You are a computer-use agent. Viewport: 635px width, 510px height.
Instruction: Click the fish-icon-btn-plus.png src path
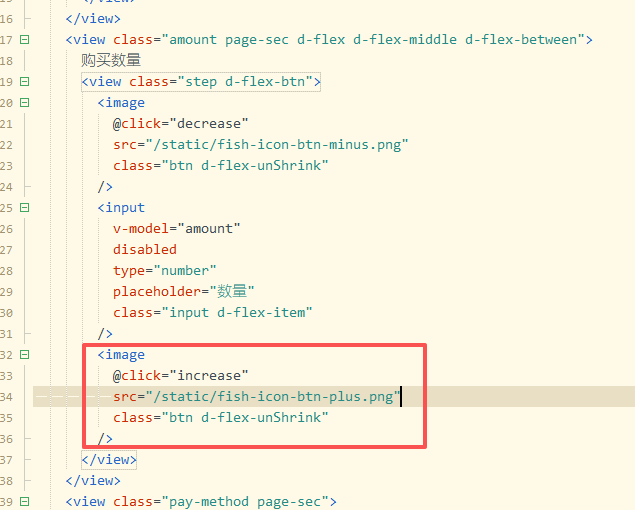pos(273,397)
